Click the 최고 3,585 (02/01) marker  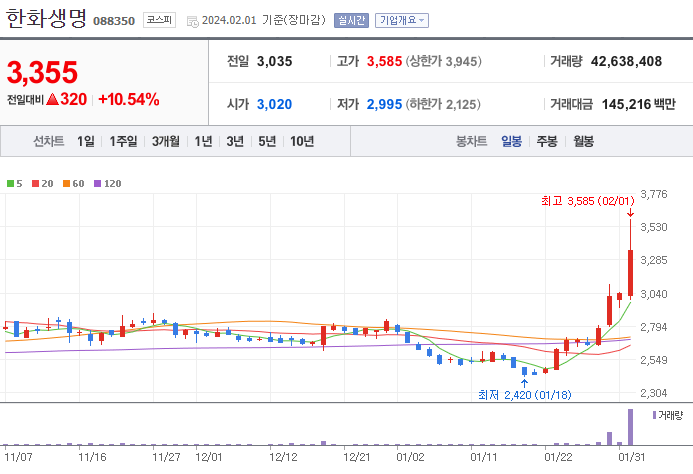588,201
